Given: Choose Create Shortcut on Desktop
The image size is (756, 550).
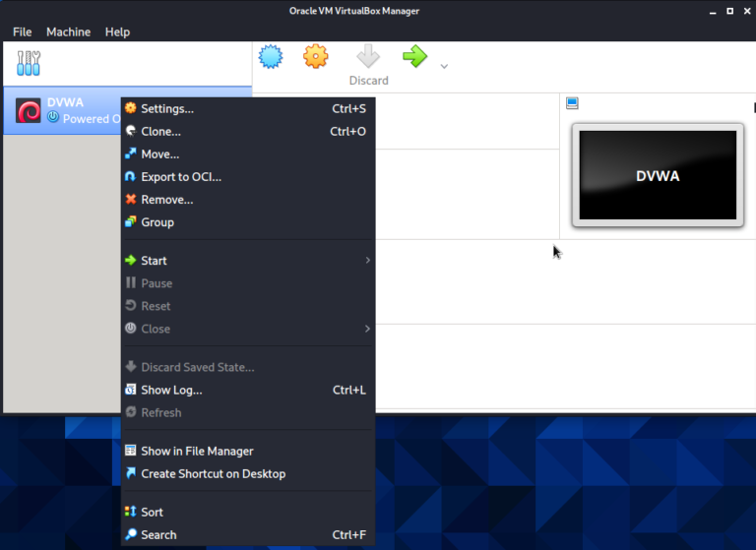Looking at the screenshot, I should [x=213, y=473].
